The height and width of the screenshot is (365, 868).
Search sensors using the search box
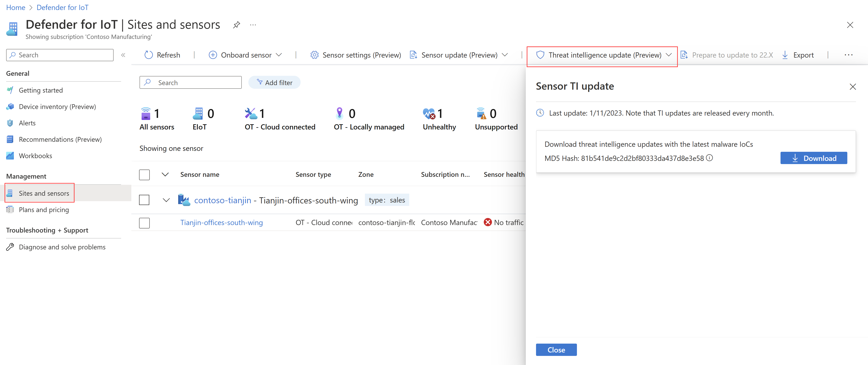pos(190,82)
